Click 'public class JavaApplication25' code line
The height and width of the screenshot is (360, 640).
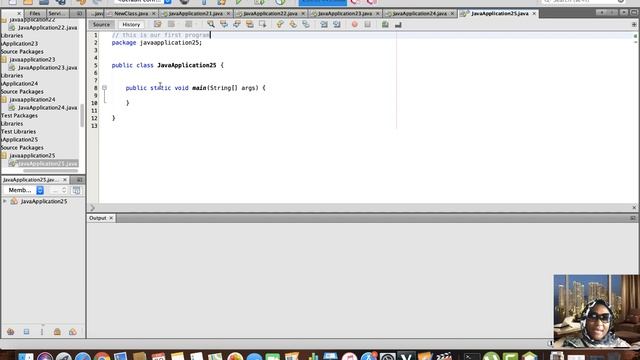[x=168, y=65]
